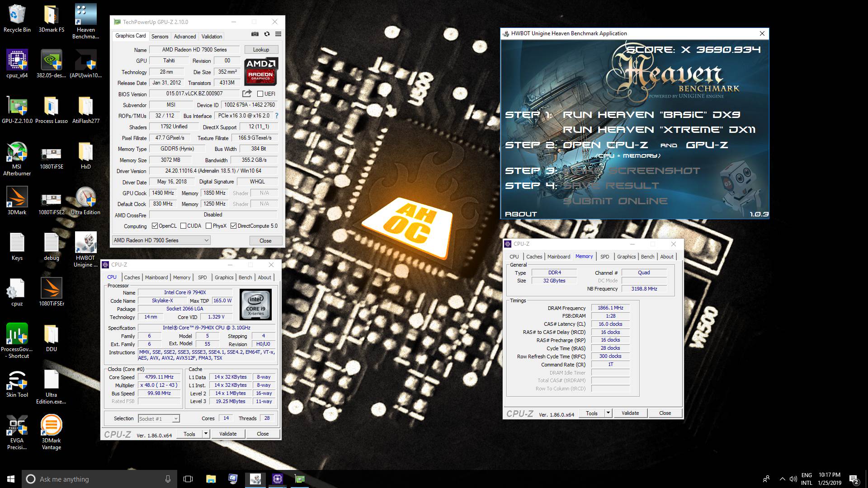Click GPU-Z screenshot camera icon
This screenshot has width=868, height=488.
[255, 34]
